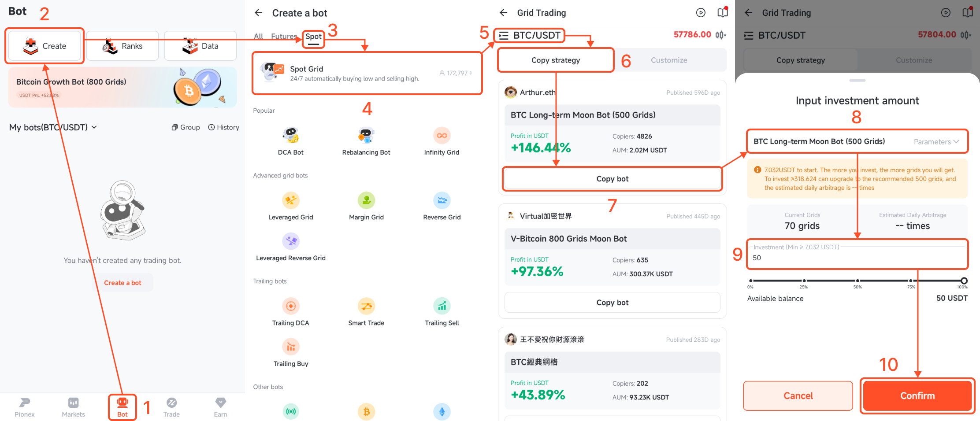Open the Create bot button
This screenshot has height=421, width=980.
pos(45,46)
